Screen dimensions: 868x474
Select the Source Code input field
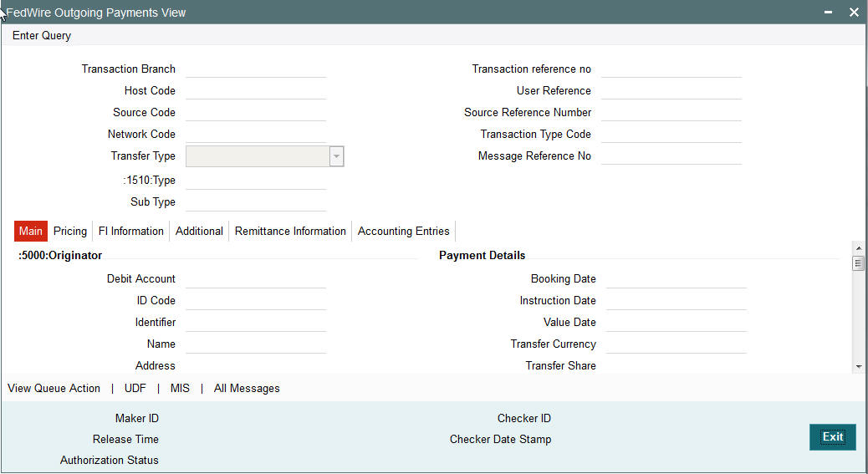(257, 112)
